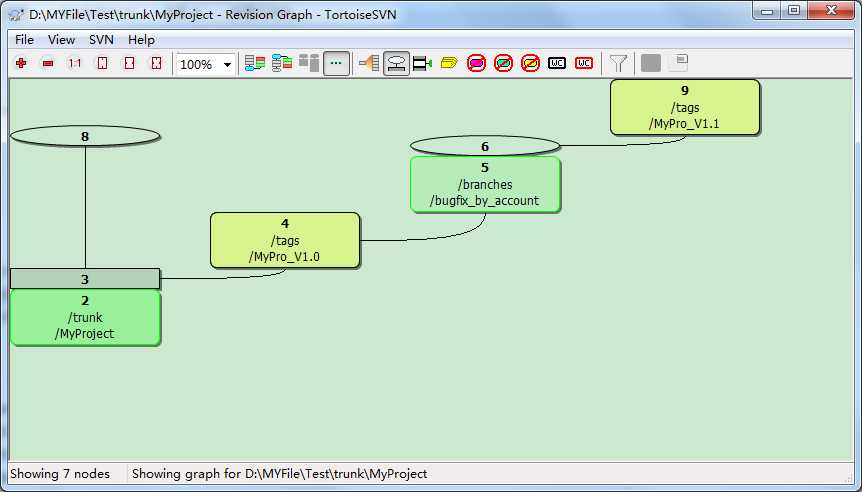
Task: Open the View menu
Action: pos(61,40)
